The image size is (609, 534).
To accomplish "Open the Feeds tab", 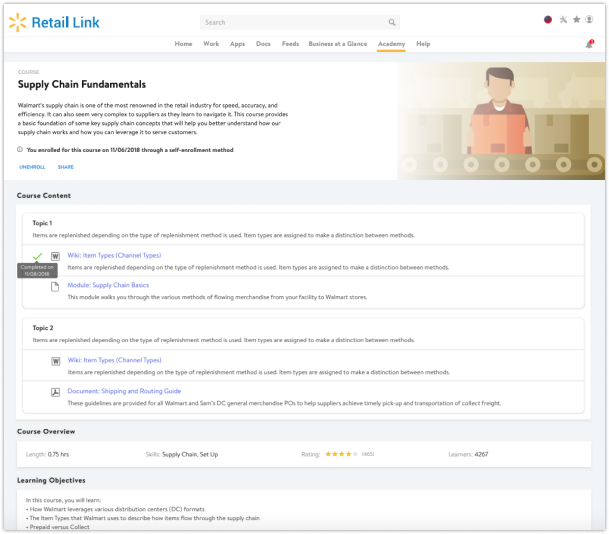I will pyautogui.click(x=291, y=44).
